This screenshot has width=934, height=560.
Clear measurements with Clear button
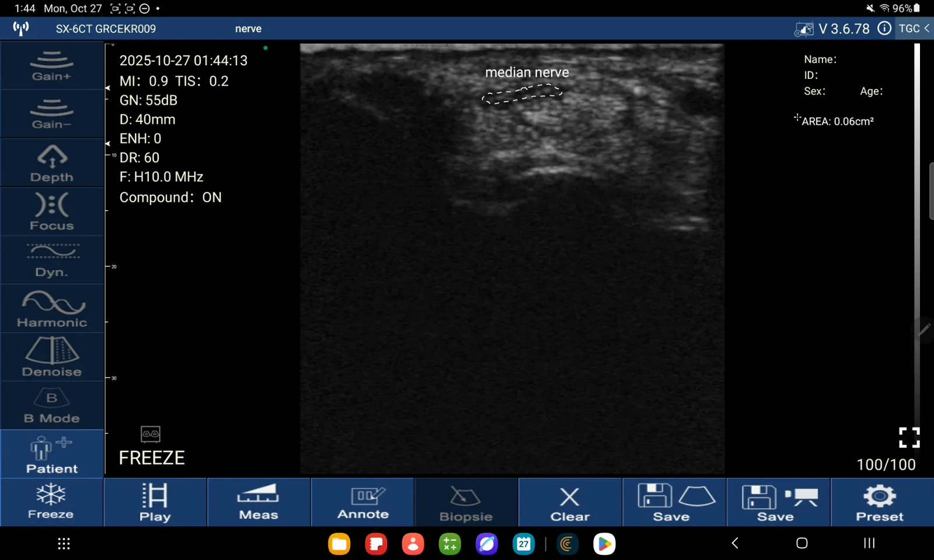click(570, 502)
